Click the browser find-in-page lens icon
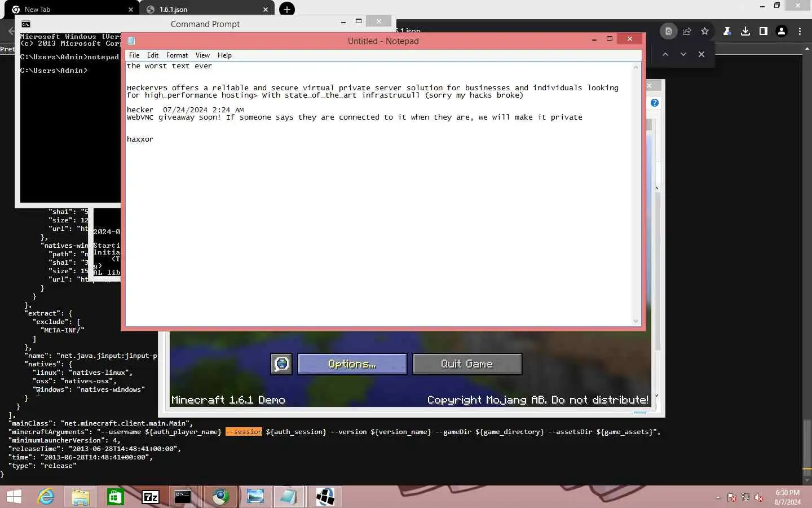The width and height of the screenshot is (812, 508). 668,32
